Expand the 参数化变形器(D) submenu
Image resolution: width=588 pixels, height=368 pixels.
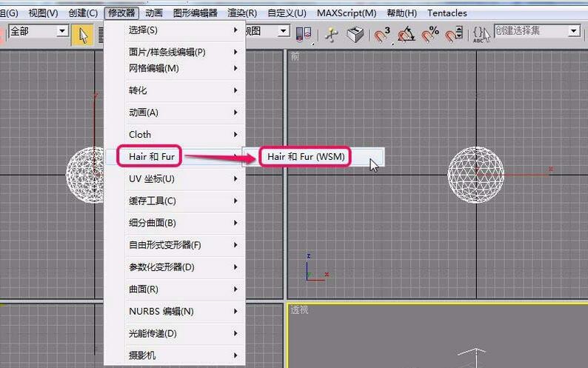175,267
